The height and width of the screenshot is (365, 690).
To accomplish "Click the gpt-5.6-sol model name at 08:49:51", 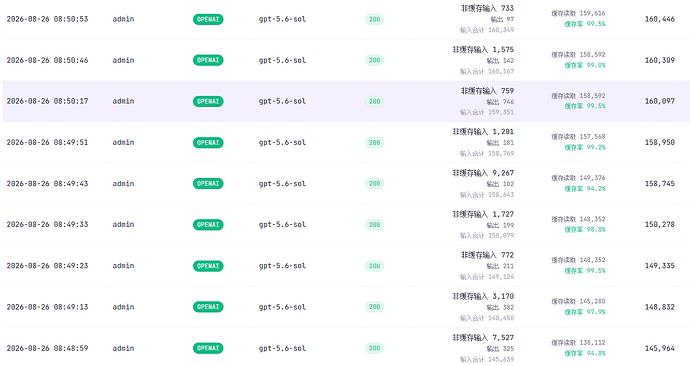I will click(282, 143).
